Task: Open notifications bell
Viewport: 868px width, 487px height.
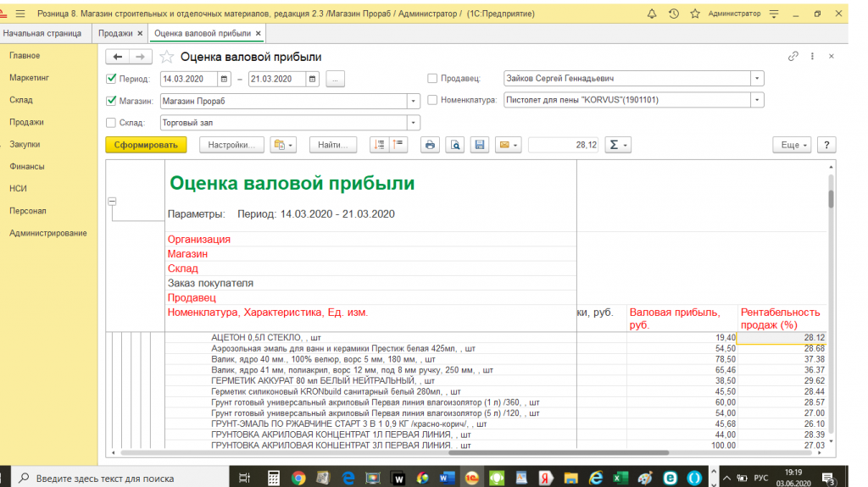Action: 652,14
